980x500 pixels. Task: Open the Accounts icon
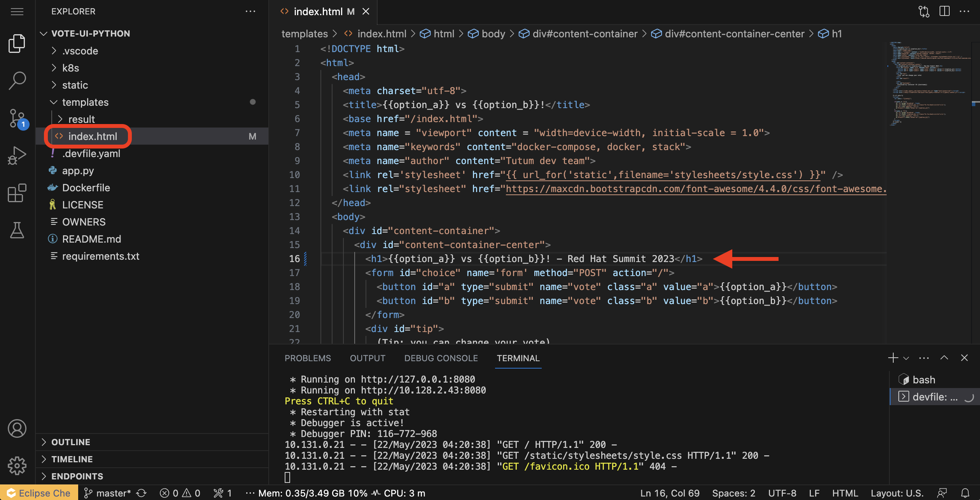pos(17,428)
